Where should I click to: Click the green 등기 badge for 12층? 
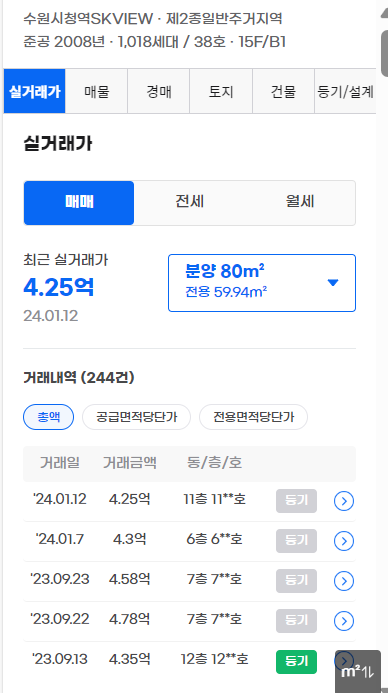[x=296, y=662]
